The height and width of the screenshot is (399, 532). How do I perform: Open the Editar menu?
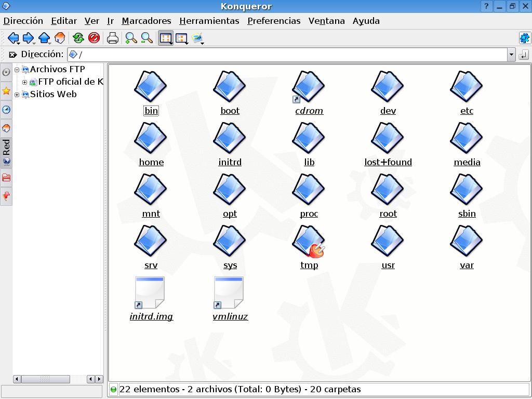[x=64, y=21]
